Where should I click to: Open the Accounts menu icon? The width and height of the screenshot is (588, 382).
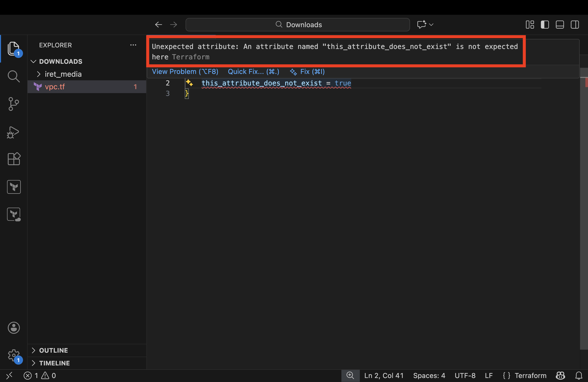pyautogui.click(x=14, y=328)
